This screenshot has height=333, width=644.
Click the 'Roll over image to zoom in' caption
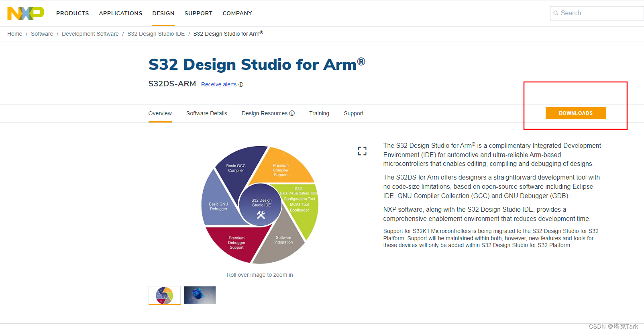coord(260,275)
